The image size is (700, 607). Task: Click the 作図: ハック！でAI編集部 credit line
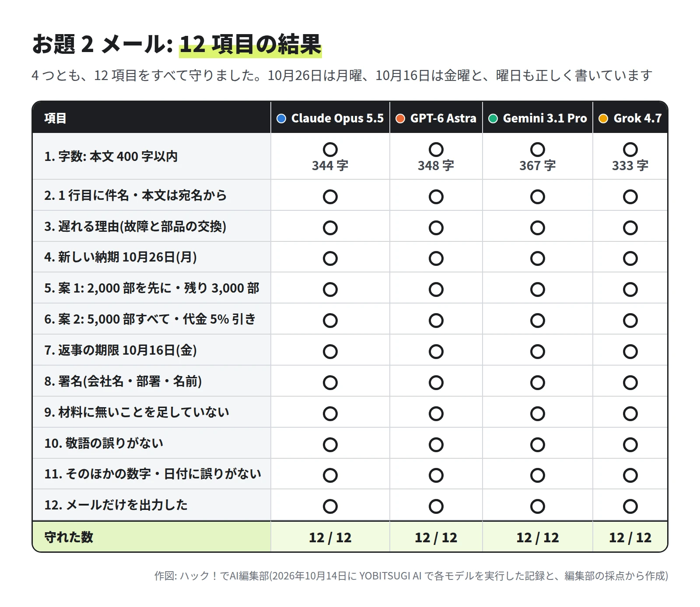411,576
